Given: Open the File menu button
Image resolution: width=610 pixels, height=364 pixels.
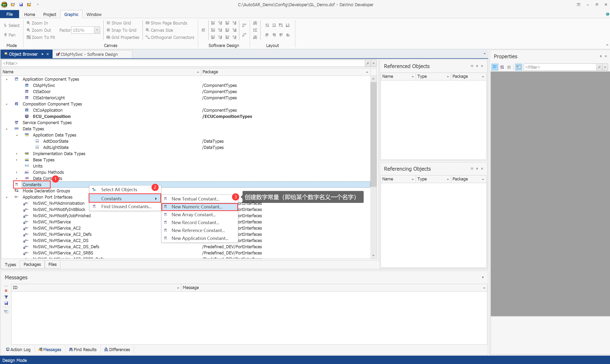Looking at the screenshot, I should click(10, 14).
